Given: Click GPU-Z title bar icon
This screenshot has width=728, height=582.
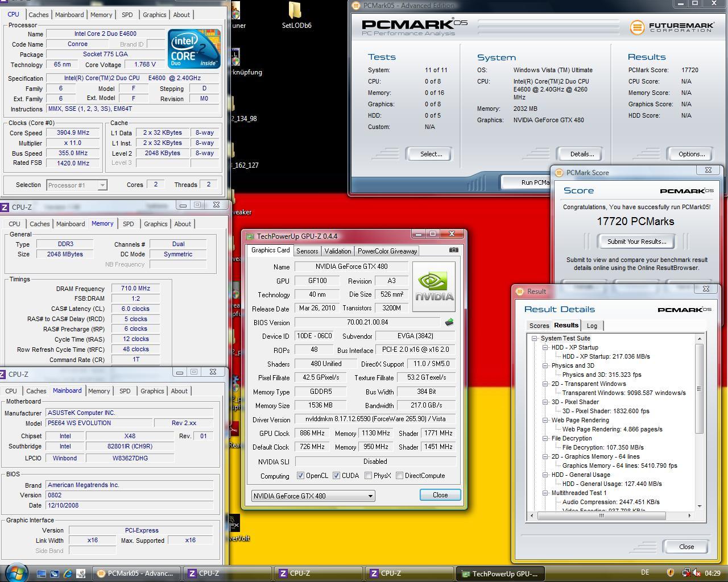Looking at the screenshot, I should click(250, 236).
